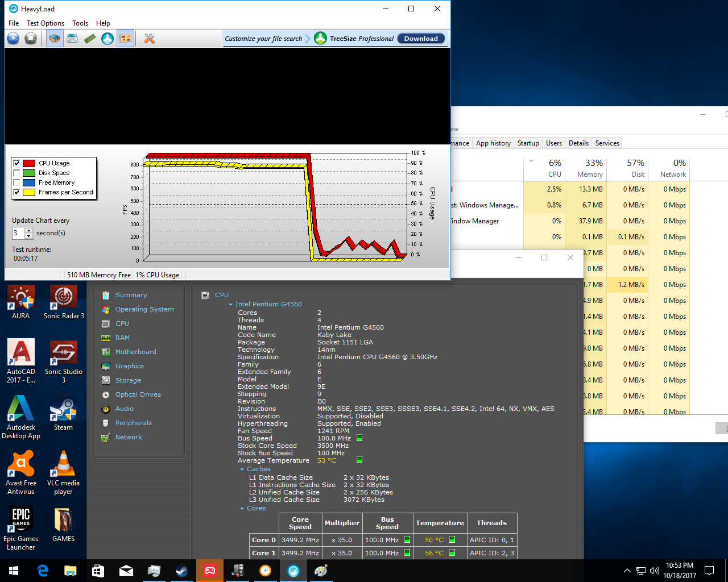Screen dimensions: 728x582
Task: Launch Microsoft Edge from the taskbar
Action: 43,571
